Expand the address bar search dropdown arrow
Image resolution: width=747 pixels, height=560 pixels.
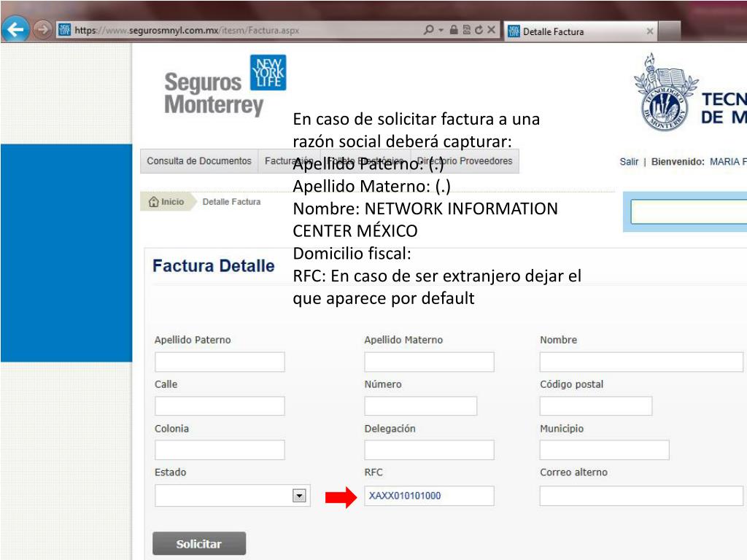[x=441, y=30]
